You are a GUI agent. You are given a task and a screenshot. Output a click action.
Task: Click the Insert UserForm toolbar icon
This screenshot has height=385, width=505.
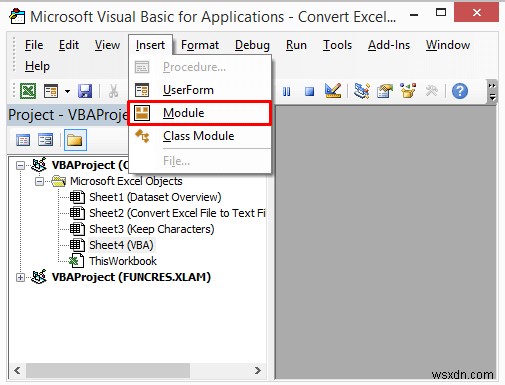51,91
